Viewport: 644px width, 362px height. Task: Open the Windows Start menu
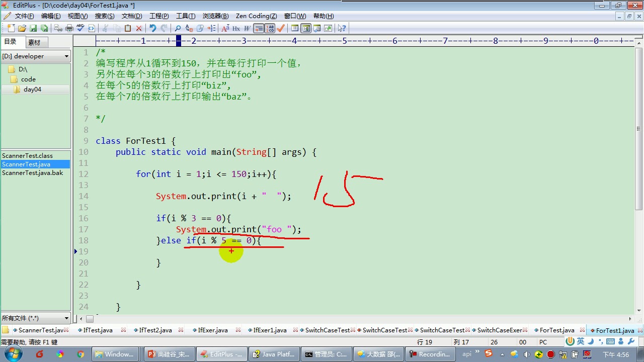click(x=12, y=354)
